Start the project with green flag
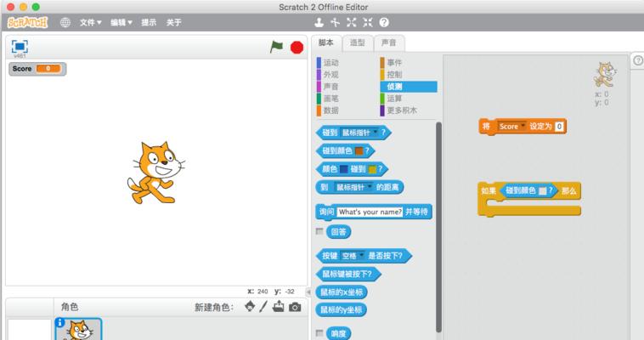This screenshot has height=340, width=644. coord(276,47)
